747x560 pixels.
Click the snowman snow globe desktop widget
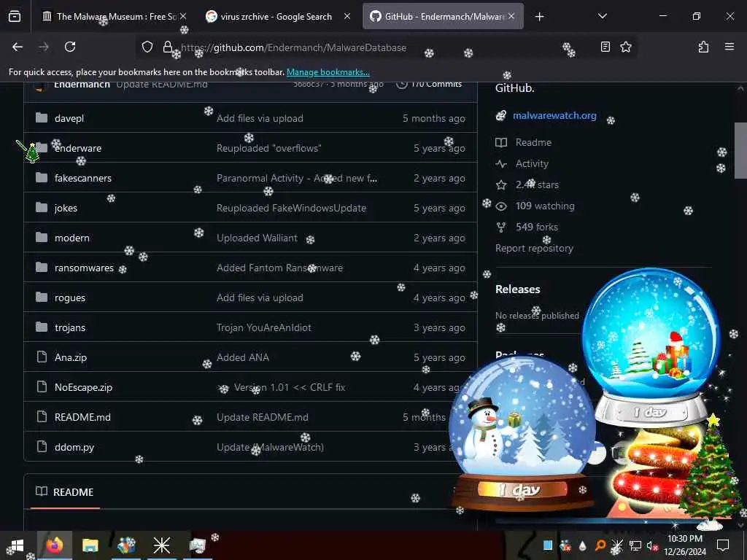[x=522, y=433]
